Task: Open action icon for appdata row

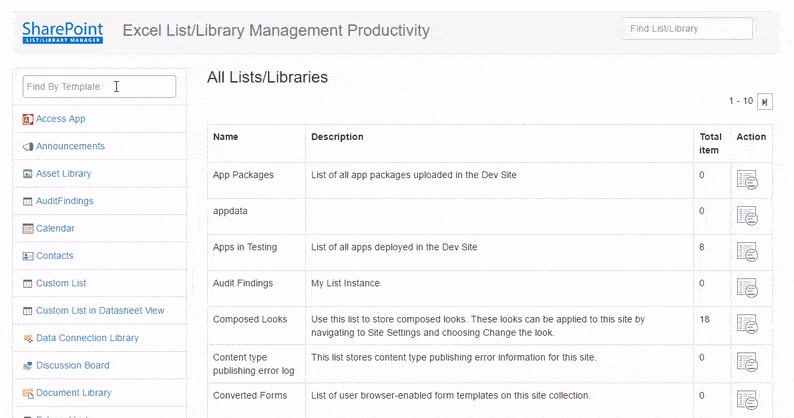Action: click(x=747, y=216)
